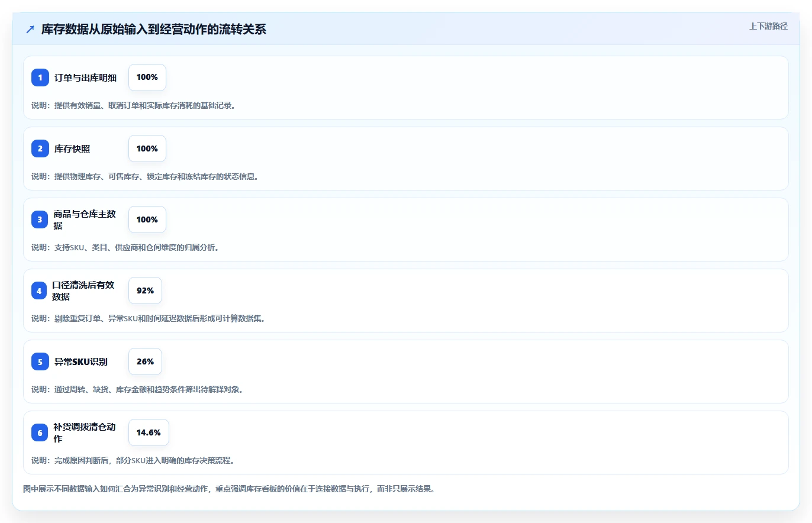Click the description starting 提供物理库存

click(x=145, y=176)
